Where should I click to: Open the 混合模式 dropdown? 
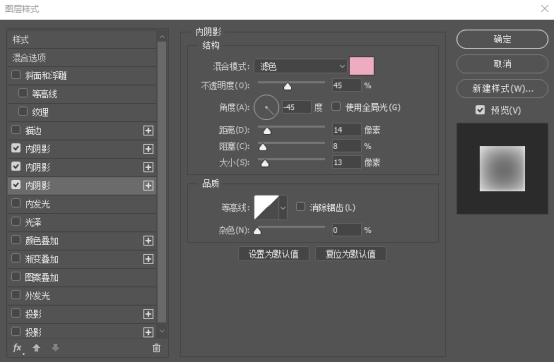(x=300, y=66)
